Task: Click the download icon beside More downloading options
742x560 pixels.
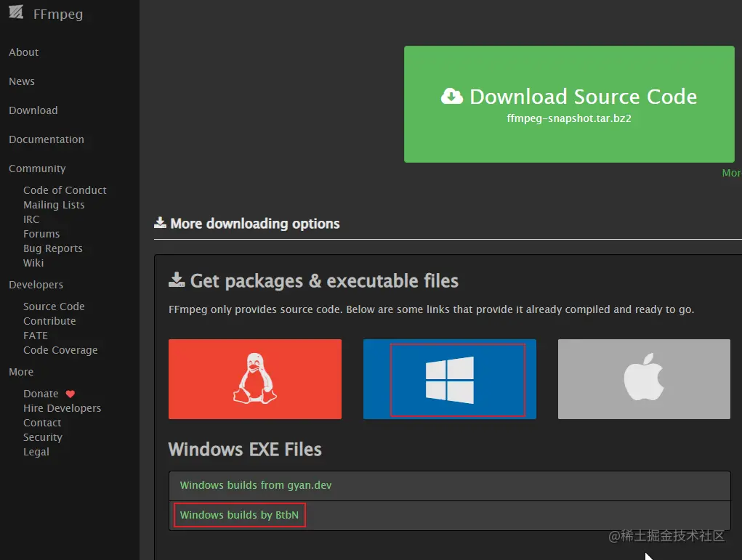Action: (x=160, y=223)
